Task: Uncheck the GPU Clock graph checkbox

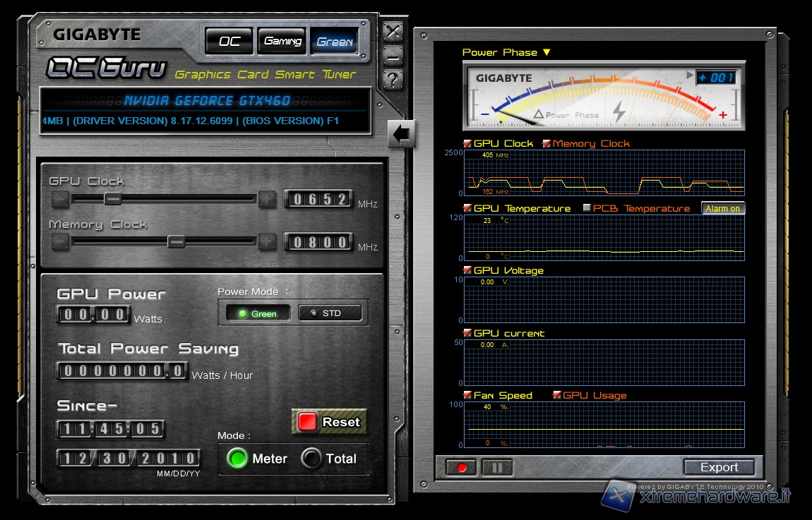Action: [x=467, y=144]
